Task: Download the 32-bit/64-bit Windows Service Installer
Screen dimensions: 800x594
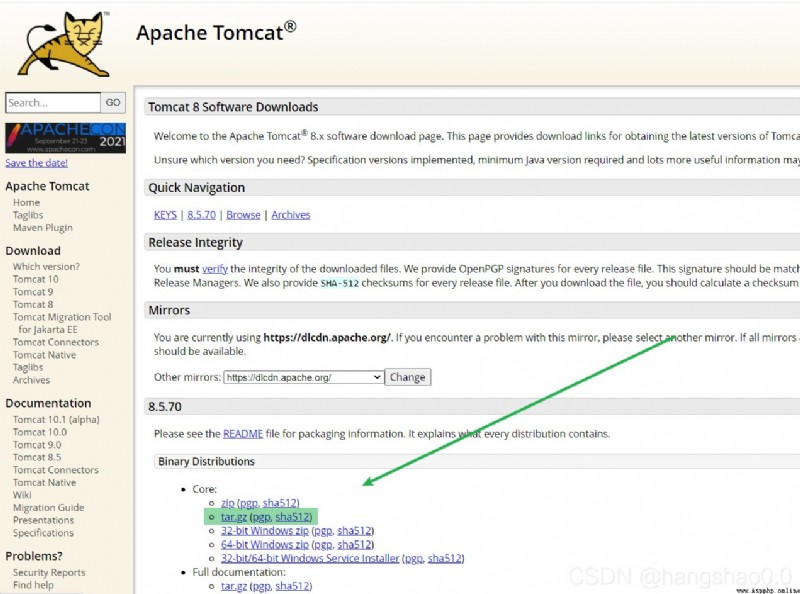Action: click(x=310, y=558)
